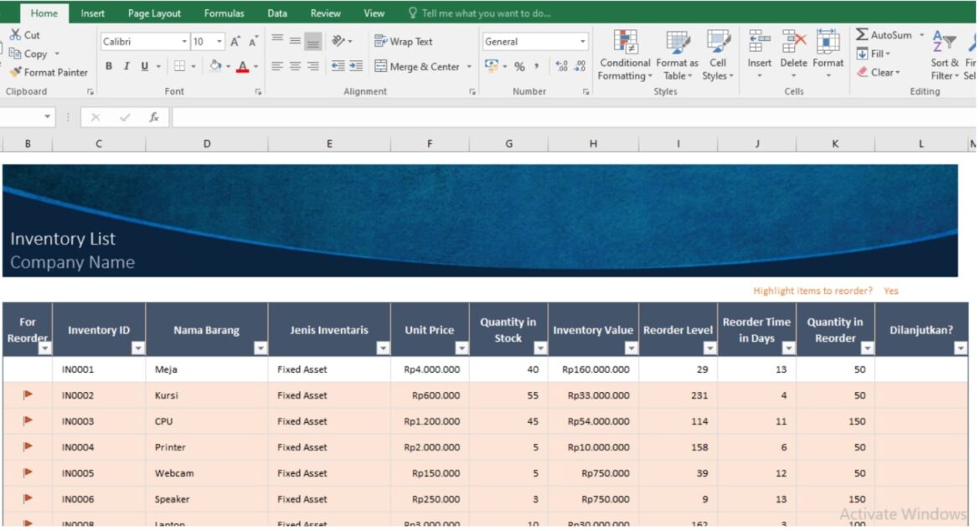The width and height of the screenshot is (980, 531).
Task: Toggle Wrap Text for the selection
Action: (x=405, y=41)
